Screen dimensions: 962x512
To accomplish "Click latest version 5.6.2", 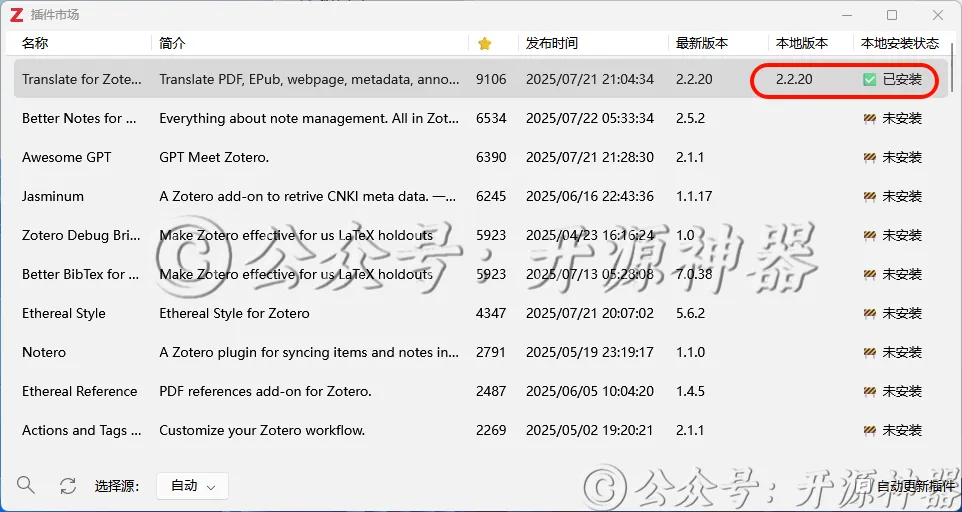I will click(690, 313).
